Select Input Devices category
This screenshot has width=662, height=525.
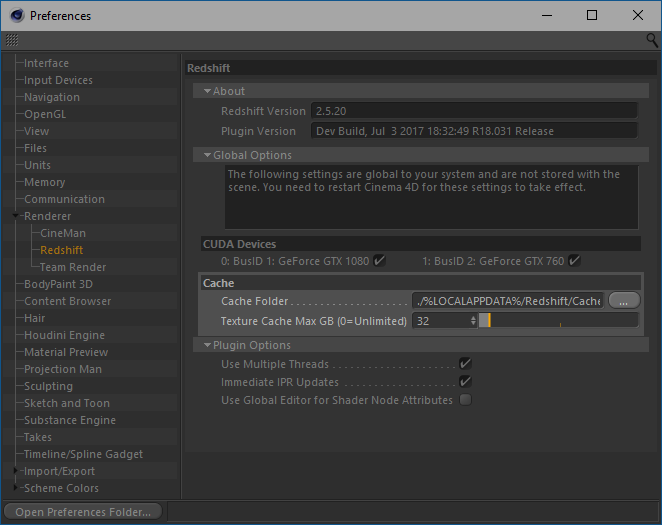58,80
